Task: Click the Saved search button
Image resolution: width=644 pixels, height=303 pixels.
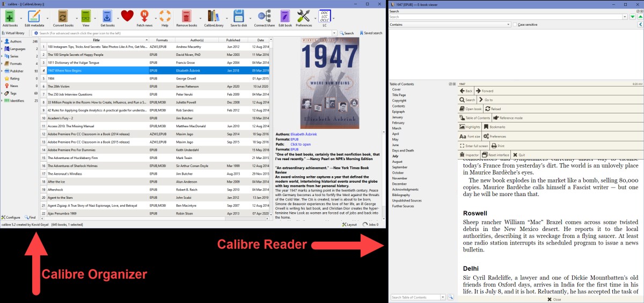Action: click(371, 33)
